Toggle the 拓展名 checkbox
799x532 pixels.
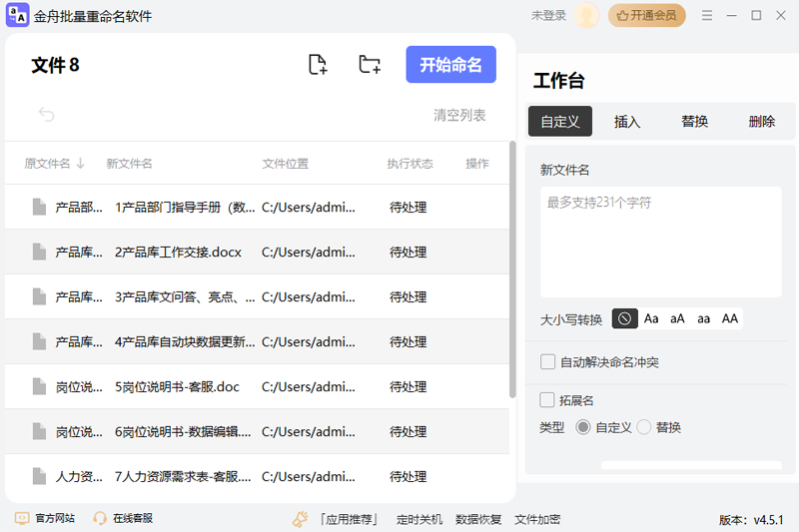pos(547,400)
